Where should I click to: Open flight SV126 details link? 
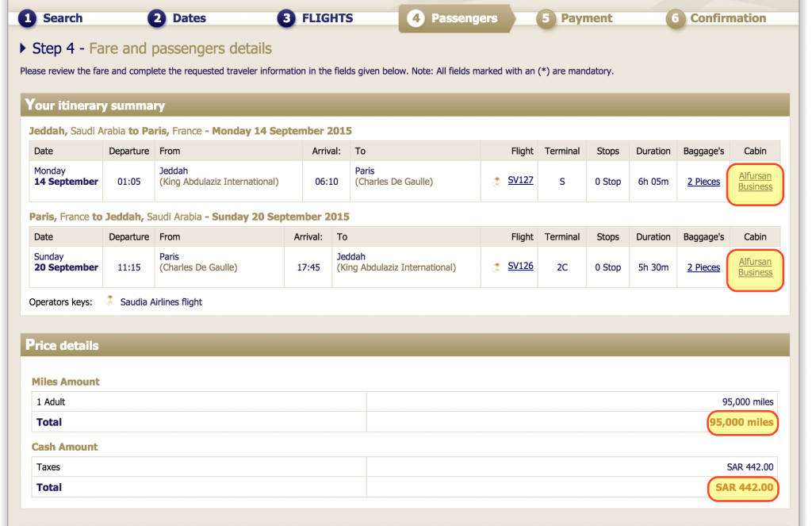pos(520,266)
